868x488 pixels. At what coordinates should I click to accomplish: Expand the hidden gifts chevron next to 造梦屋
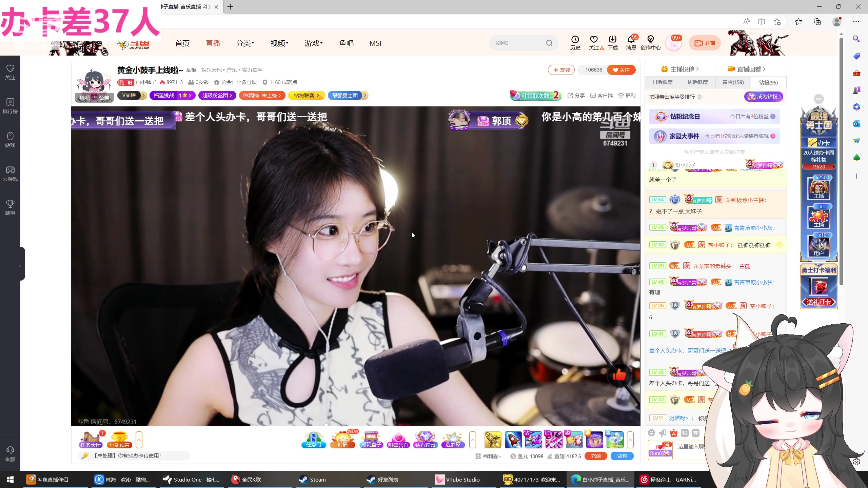point(473,440)
